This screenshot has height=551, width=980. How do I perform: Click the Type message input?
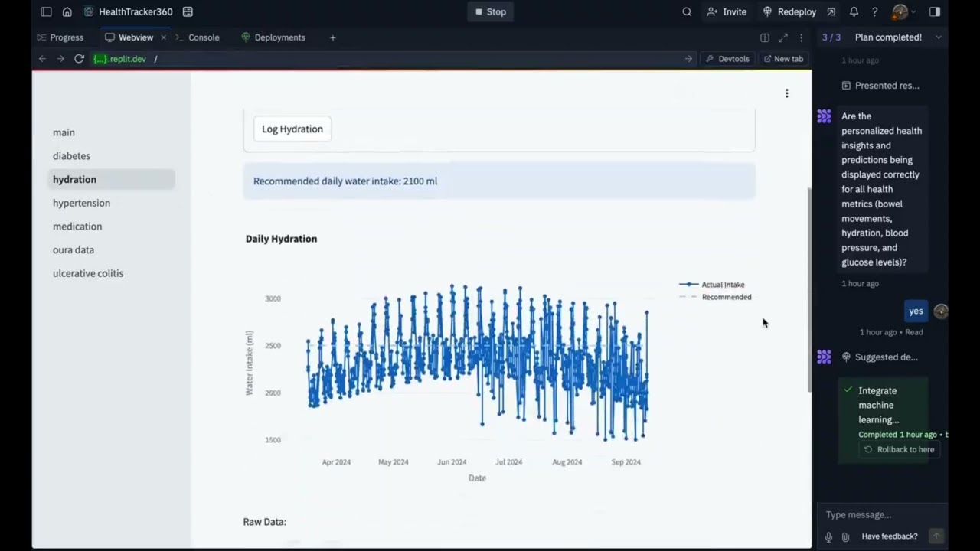[880, 515]
